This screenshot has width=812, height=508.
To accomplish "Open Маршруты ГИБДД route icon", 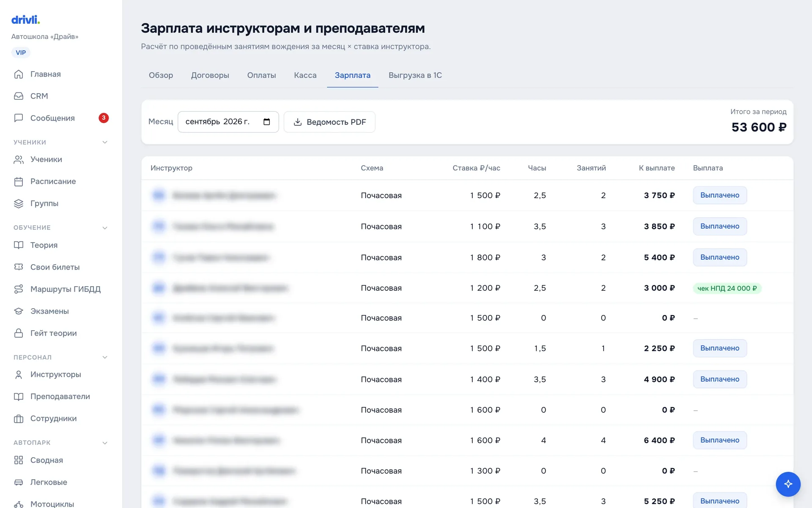I will [x=19, y=289].
